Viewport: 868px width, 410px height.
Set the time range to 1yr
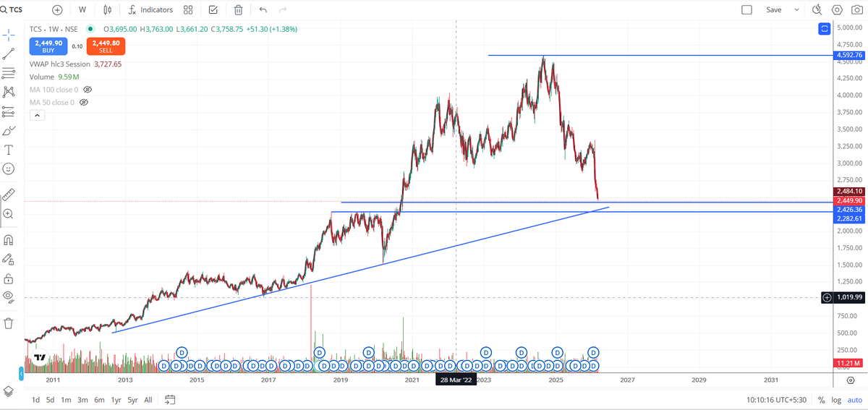[x=116, y=399]
